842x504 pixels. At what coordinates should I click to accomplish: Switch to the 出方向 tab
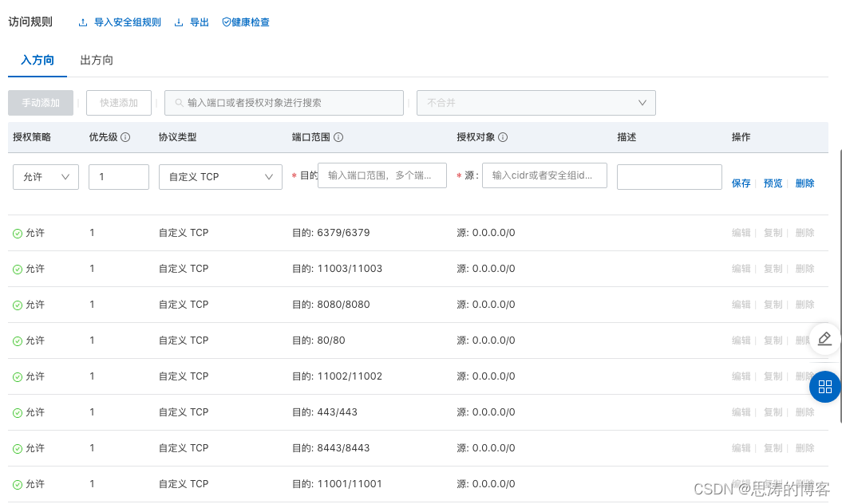[x=97, y=60]
